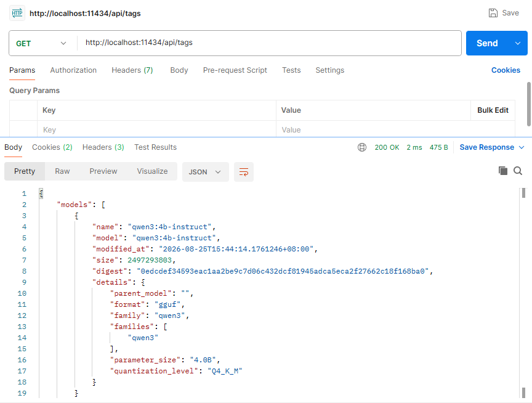Open the network globe icon in response bar
532x403 pixels.
coord(362,147)
